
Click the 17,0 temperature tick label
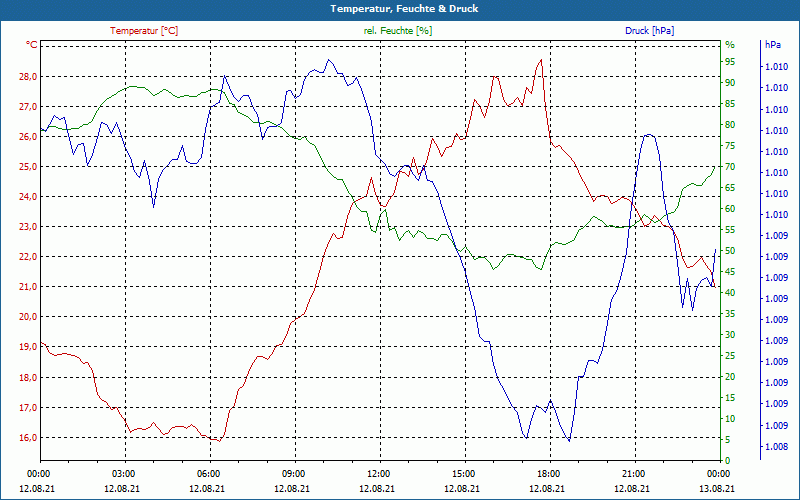point(28,408)
